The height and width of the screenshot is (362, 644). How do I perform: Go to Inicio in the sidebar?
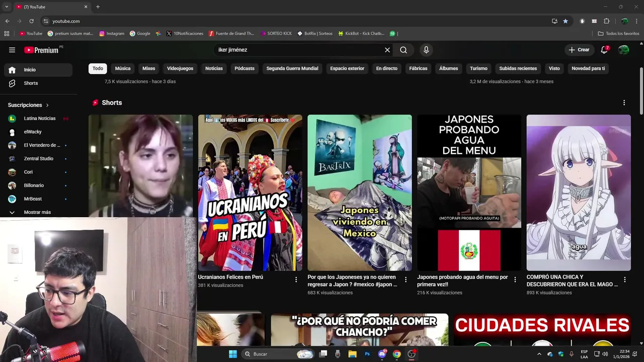click(x=38, y=70)
